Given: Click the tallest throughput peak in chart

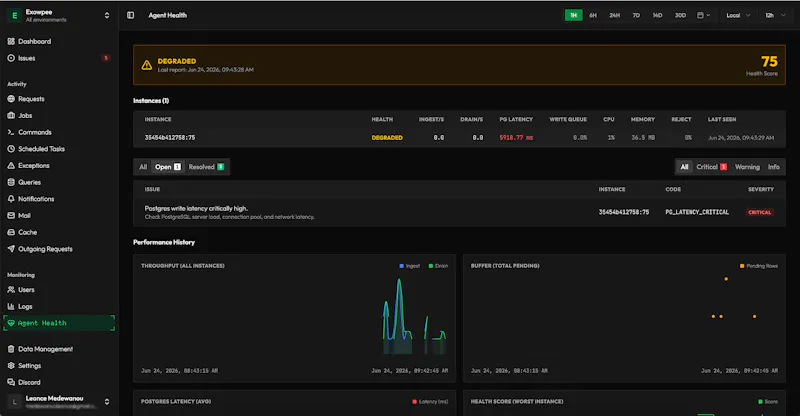Looking at the screenshot, I should pyautogui.click(x=399, y=280).
